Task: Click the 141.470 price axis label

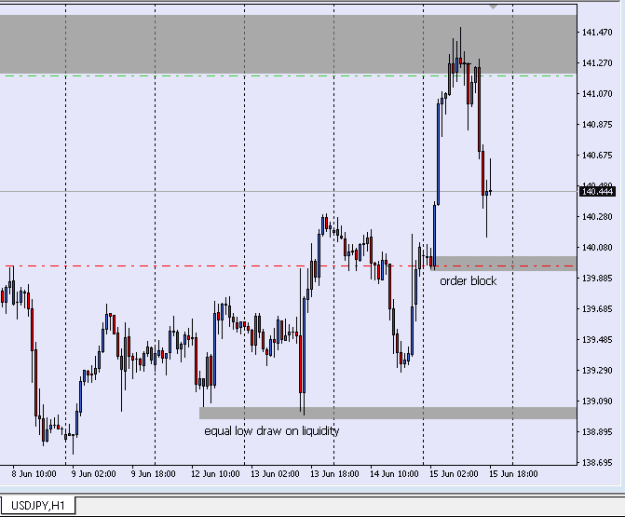Action: (x=597, y=32)
